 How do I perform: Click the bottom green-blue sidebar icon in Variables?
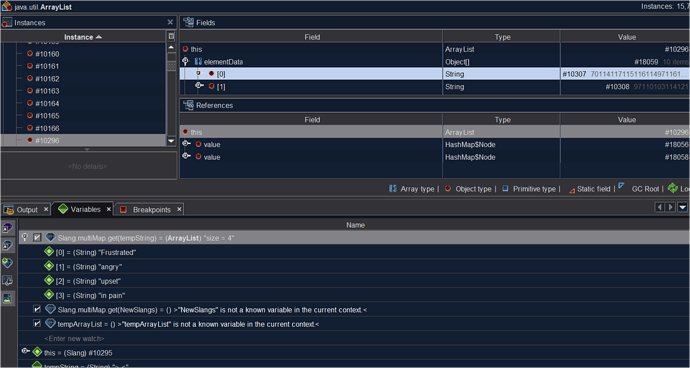(x=7, y=298)
